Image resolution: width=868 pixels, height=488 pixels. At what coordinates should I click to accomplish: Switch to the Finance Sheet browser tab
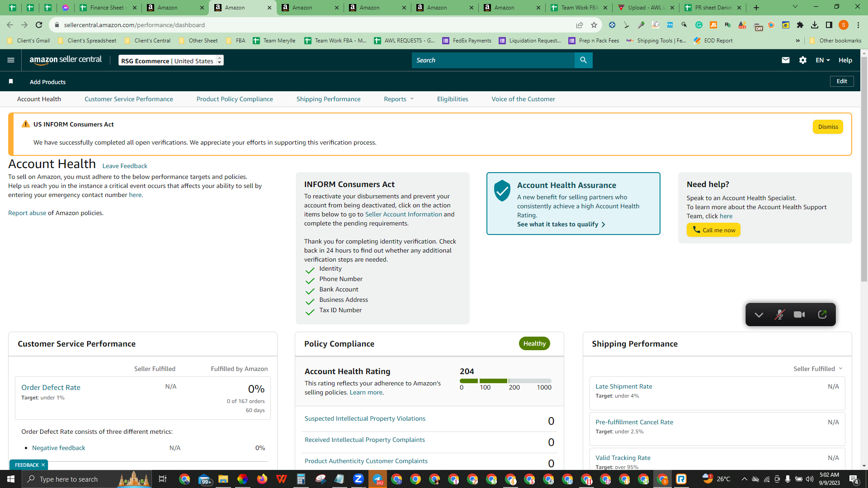coord(108,8)
